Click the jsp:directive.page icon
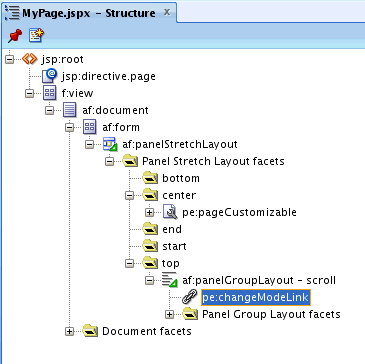The image size is (365, 364). pyautogui.click(x=50, y=76)
